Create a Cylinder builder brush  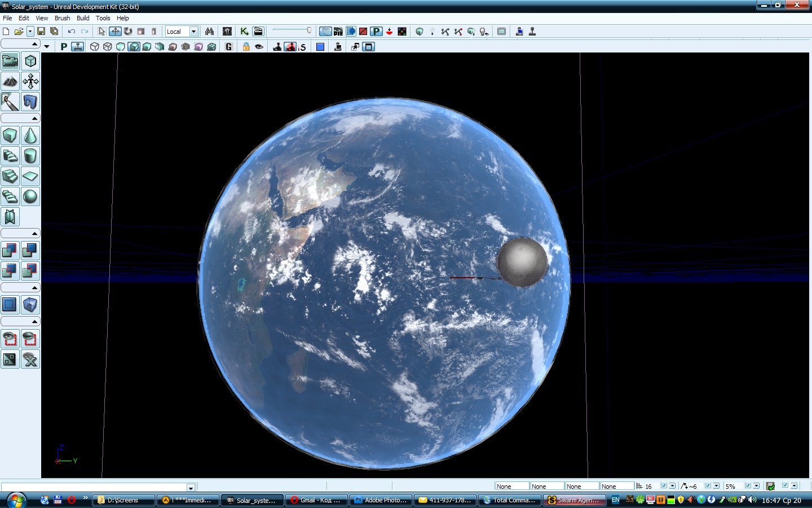[30, 156]
